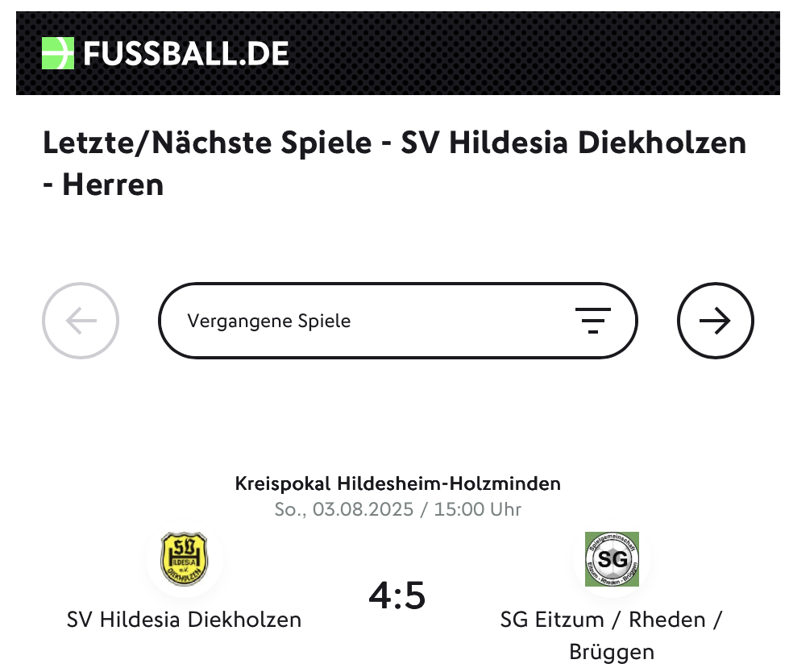The image size is (789, 672).
Task: Click the 15:00 Uhr kickoff time
Action: pyautogui.click(x=478, y=509)
